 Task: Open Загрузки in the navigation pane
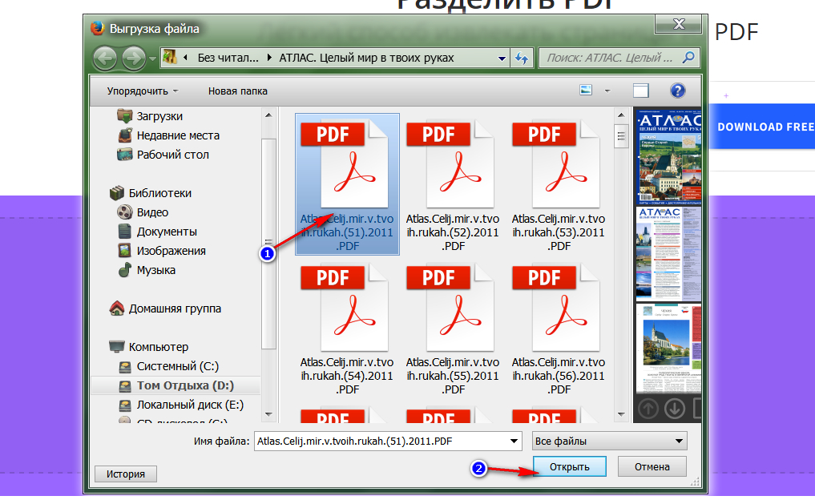tap(150, 116)
